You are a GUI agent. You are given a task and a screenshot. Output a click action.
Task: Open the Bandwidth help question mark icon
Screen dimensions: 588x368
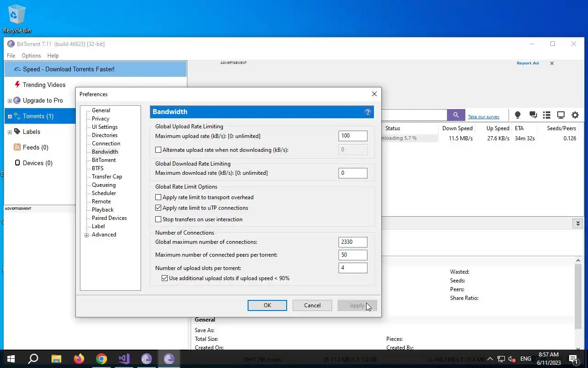pos(367,112)
